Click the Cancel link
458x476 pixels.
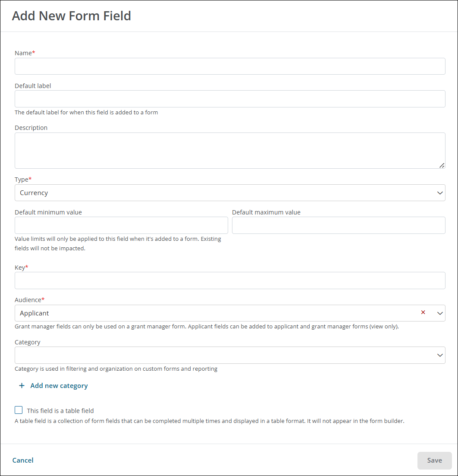pyautogui.click(x=23, y=460)
